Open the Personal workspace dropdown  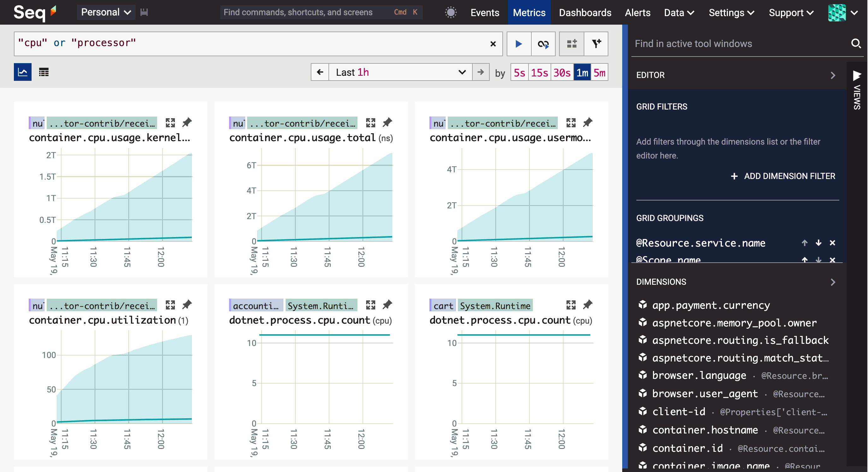point(106,13)
